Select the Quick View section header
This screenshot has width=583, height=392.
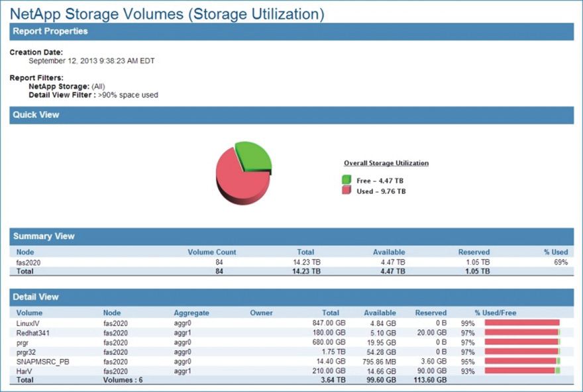click(291, 115)
